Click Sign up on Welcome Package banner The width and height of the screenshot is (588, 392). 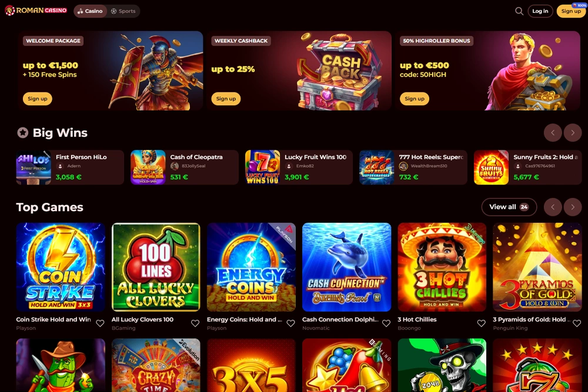(x=38, y=99)
